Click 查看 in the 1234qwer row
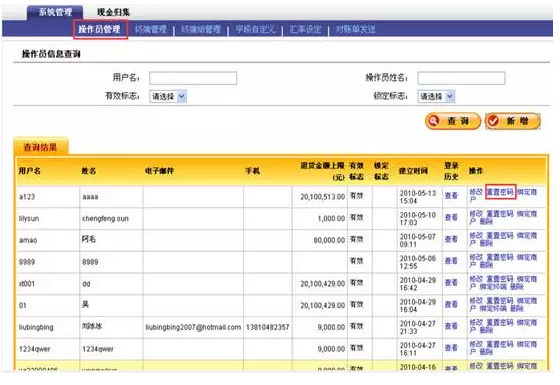 coord(451,348)
